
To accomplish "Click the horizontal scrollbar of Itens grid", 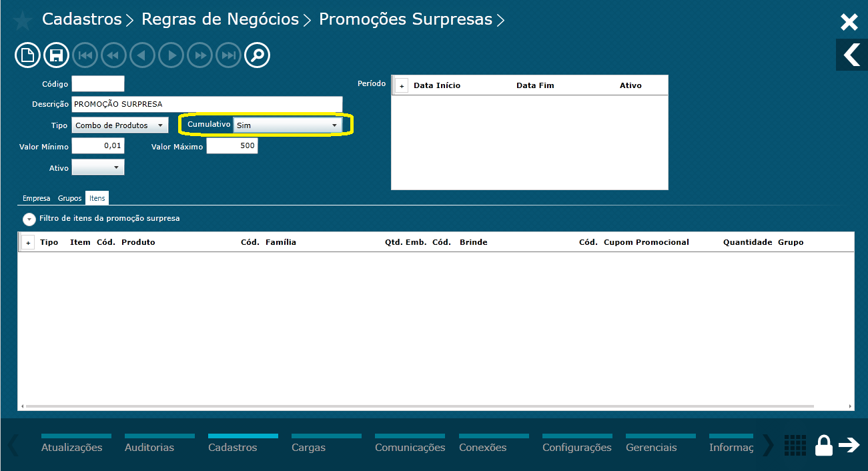I will (420, 406).
